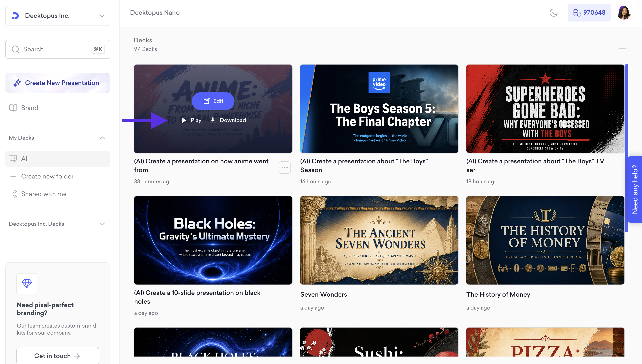Open The History of Money thumbnail
Image resolution: width=642 pixels, height=364 pixels.
tap(545, 240)
